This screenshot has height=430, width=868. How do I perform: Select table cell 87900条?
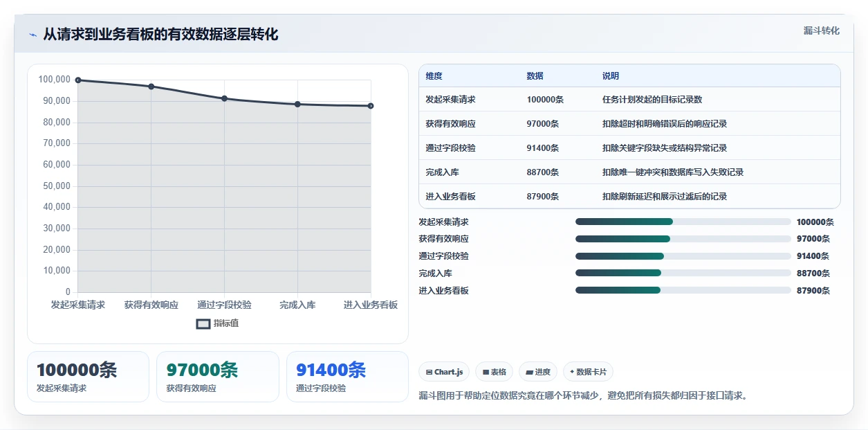543,197
